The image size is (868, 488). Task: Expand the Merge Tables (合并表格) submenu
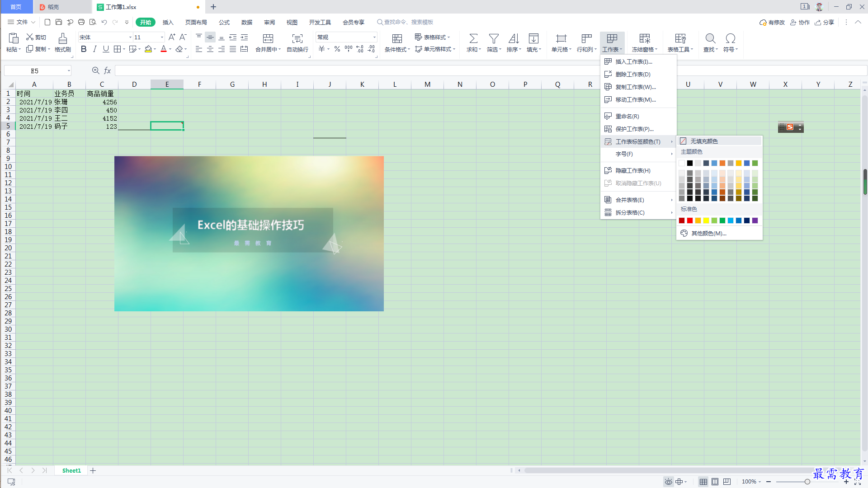pyautogui.click(x=638, y=200)
